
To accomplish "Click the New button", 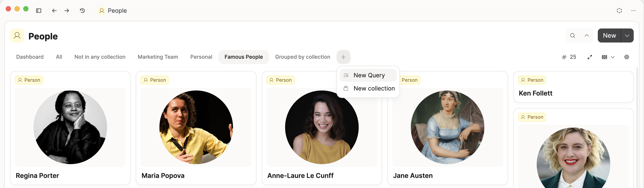I will click(609, 35).
